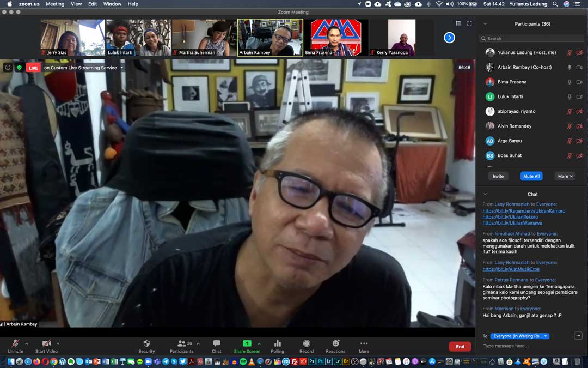Toggle Arbain Rambey's microphone in participants list
588x368 pixels.
(569, 68)
